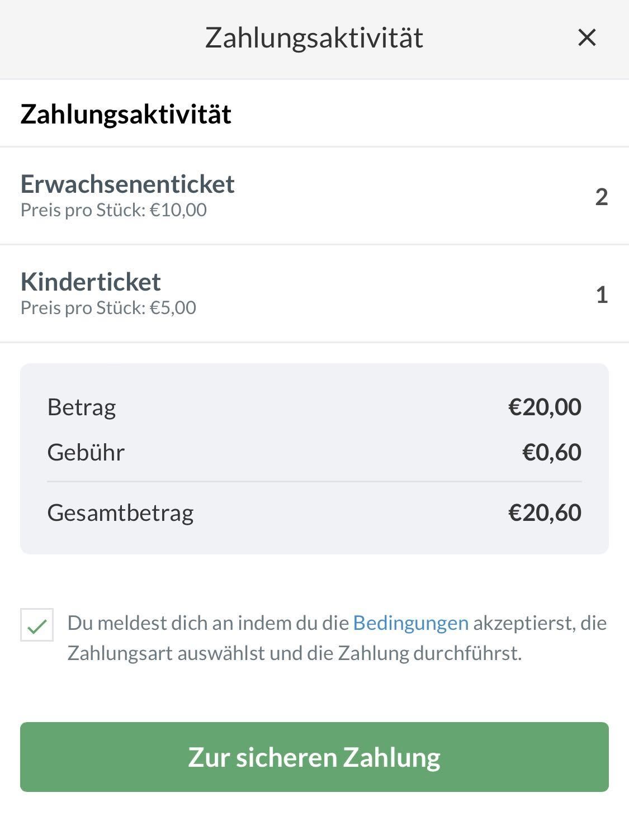
Task: Click the Betrag label
Action: click(82, 407)
